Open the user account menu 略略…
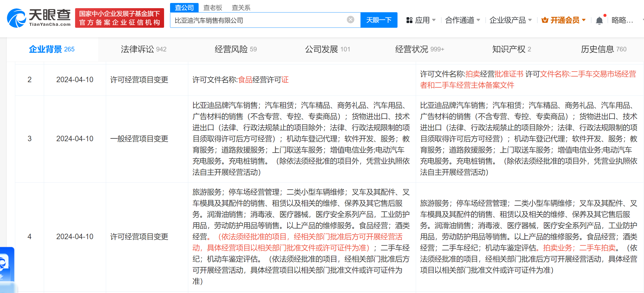The image size is (644, 293). [622, 20]
